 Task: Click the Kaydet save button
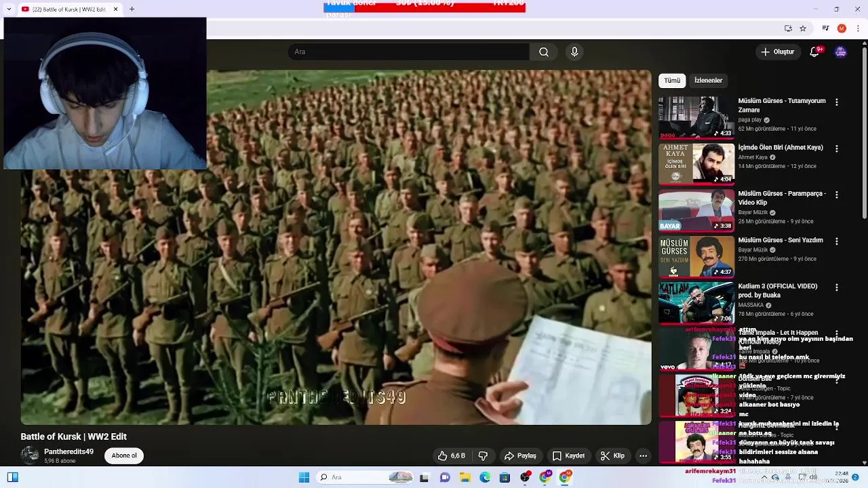pos(568,455)
